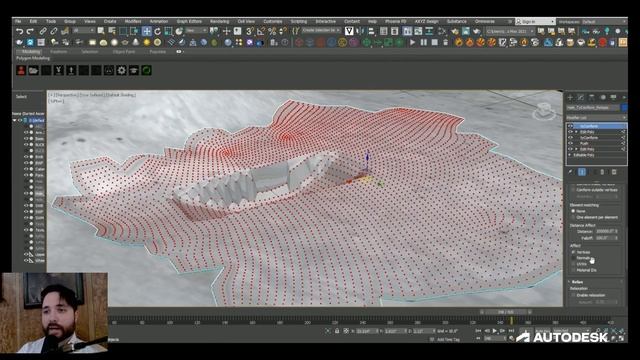
Task: Toggle the 3D Snaps button
Action: click(x=250, y=31)
